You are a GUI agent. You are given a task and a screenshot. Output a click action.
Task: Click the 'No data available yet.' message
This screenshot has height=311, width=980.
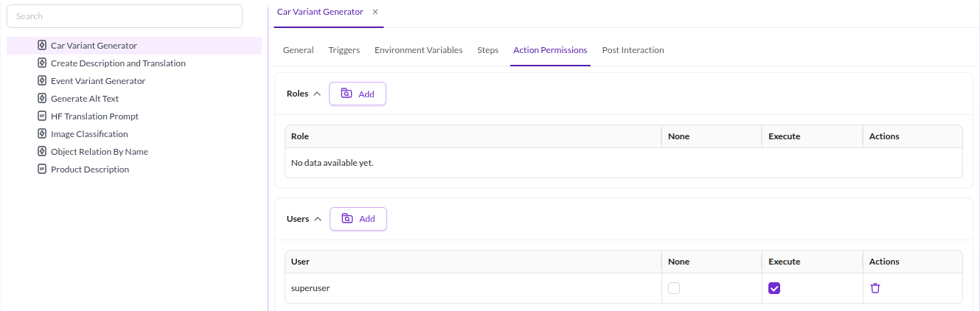point(332,162)
